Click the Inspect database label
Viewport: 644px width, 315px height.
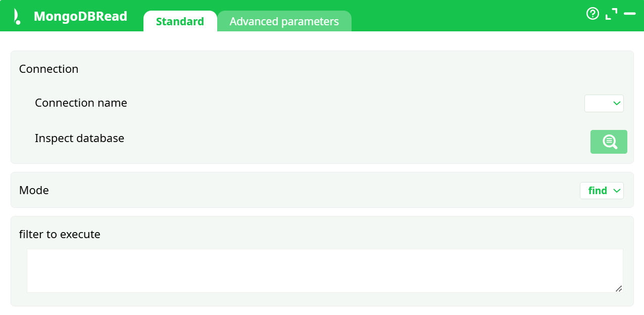tap(79, 138)
